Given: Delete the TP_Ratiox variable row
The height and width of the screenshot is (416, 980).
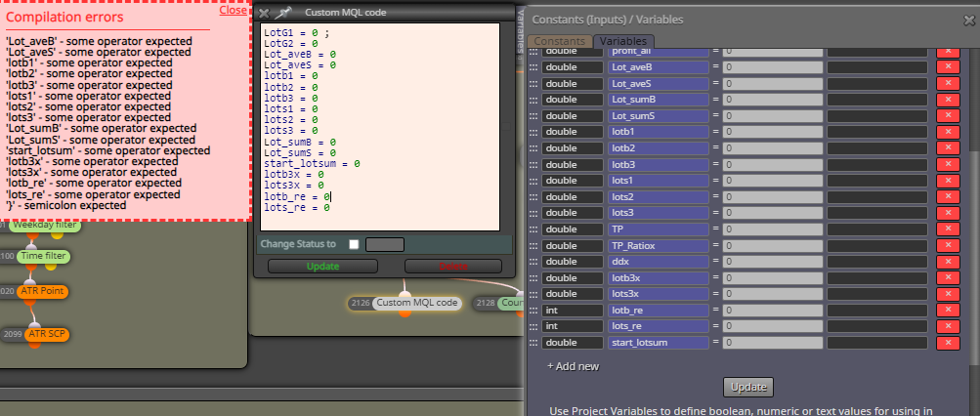Looking at the screenshot, I should (x=948, y=245).
